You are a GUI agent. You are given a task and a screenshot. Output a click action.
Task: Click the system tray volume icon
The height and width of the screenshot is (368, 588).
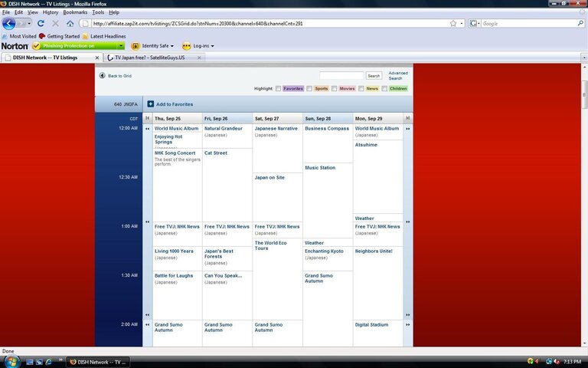point(557,362)
